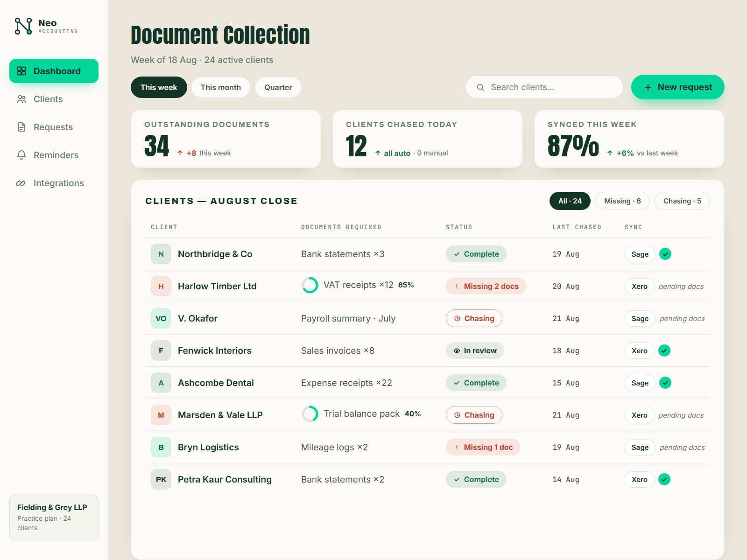This screenshot has height=560, width=747.
Task: Click Northbridge Sage sync tag
Action: tap(640, 254)
